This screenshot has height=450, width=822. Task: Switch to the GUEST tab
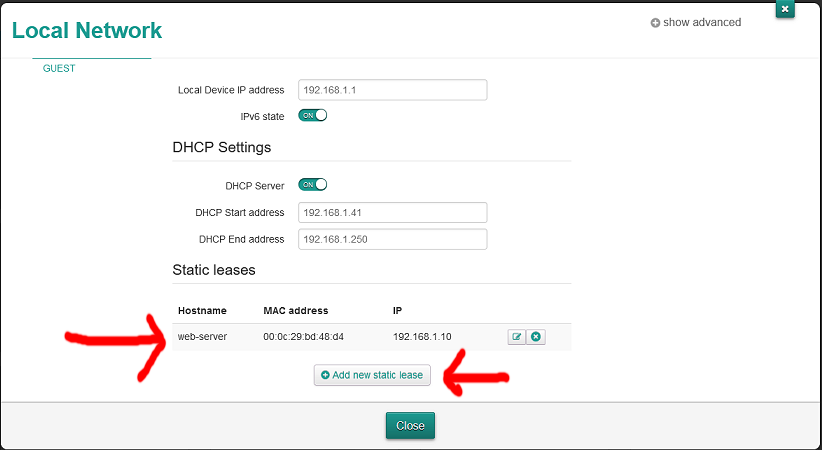pyautogui.click(x=59, y=69)
